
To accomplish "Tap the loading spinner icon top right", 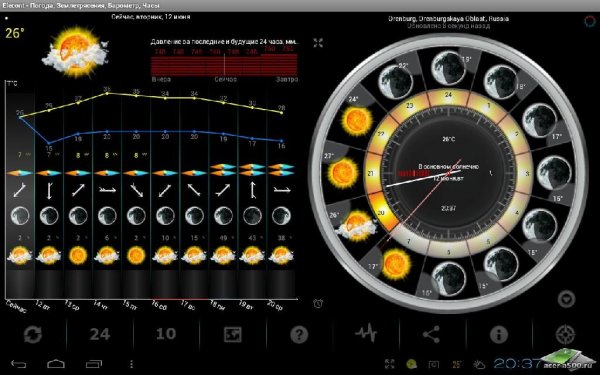I will (590, 21).
